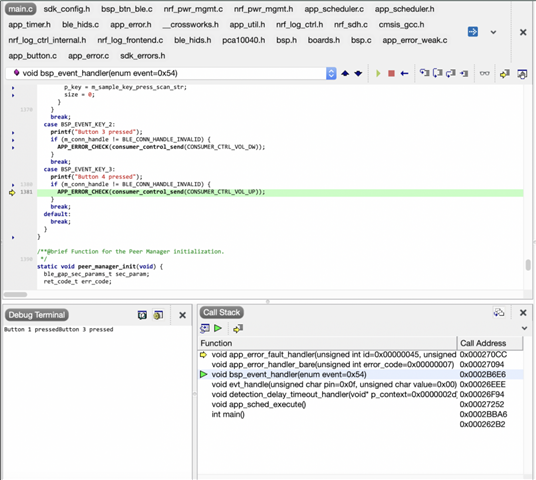Expand the open-files chevron next to tabs
This screenshot has width=536, height=480.
493,32
